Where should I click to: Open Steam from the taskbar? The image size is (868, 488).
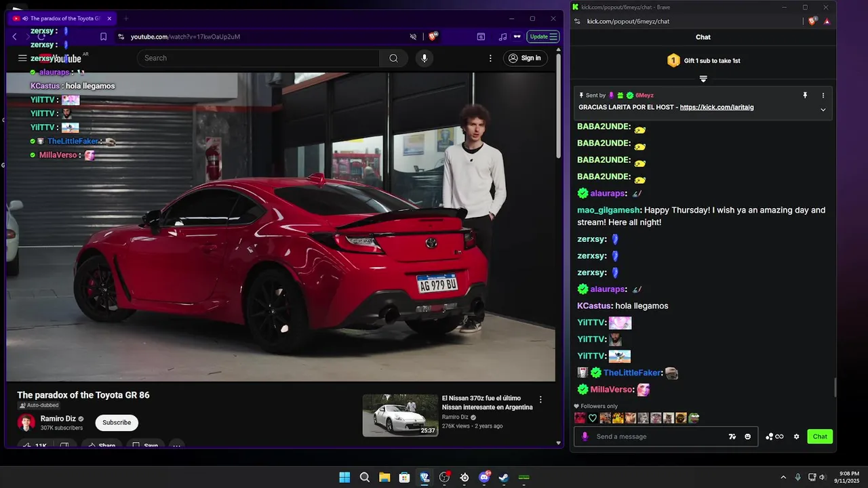coord(504,477)
